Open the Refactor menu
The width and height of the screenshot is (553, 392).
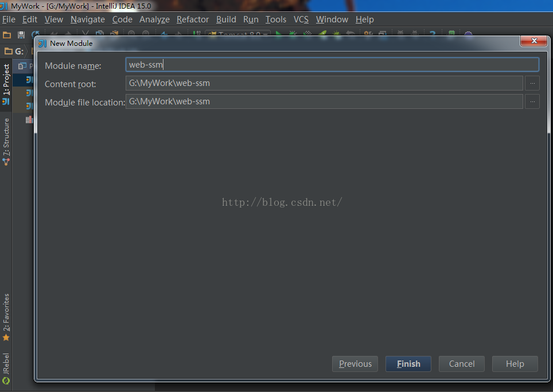click(x=193, y=19)
